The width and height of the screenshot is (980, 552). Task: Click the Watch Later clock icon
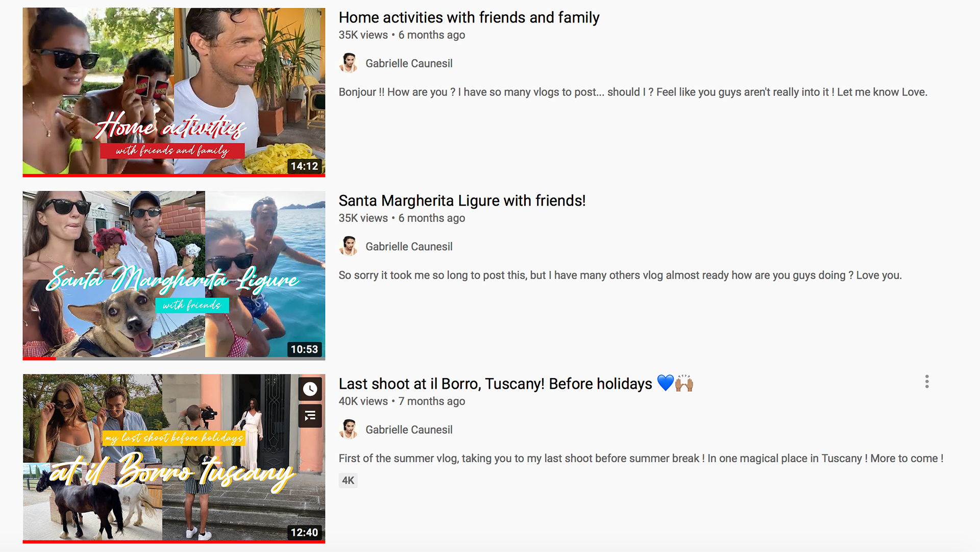pos(310,389)
